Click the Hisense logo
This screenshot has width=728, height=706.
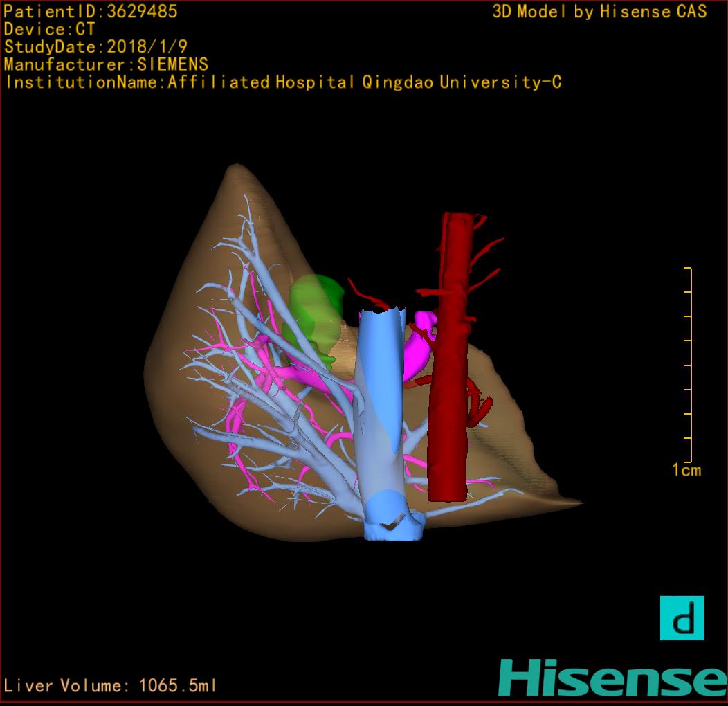click(x=613, y=678)
